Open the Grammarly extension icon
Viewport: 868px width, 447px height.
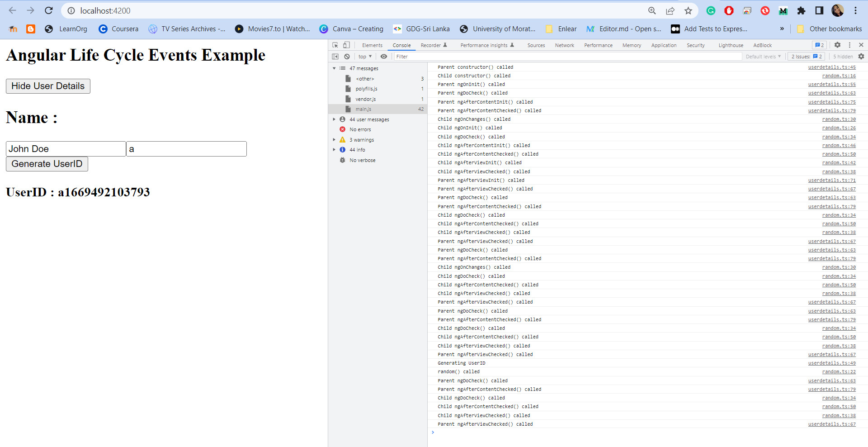point(711,10)
